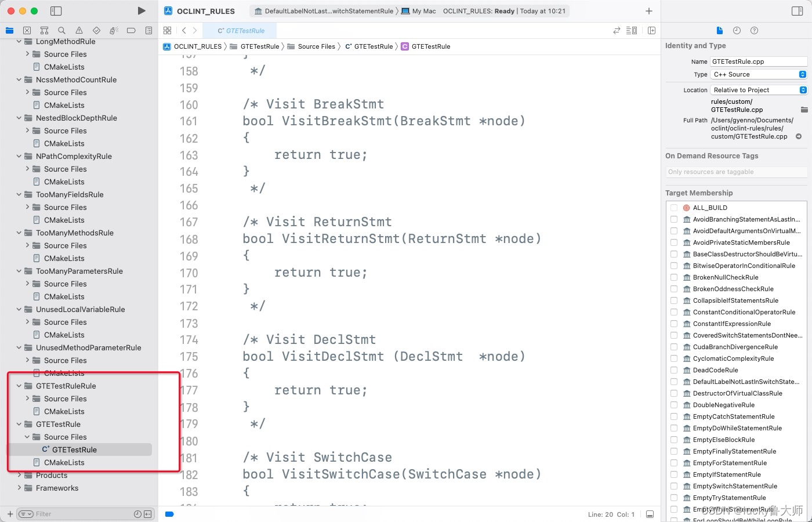
Task: Show the File inspector
Action: tap(720, 30)
